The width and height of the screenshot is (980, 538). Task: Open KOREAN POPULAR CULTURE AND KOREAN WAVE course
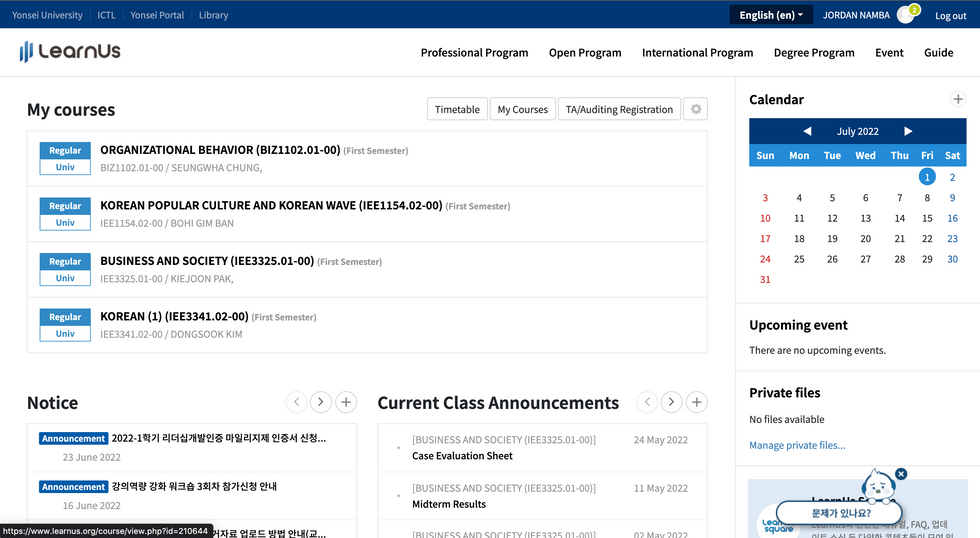pos(271,206)
